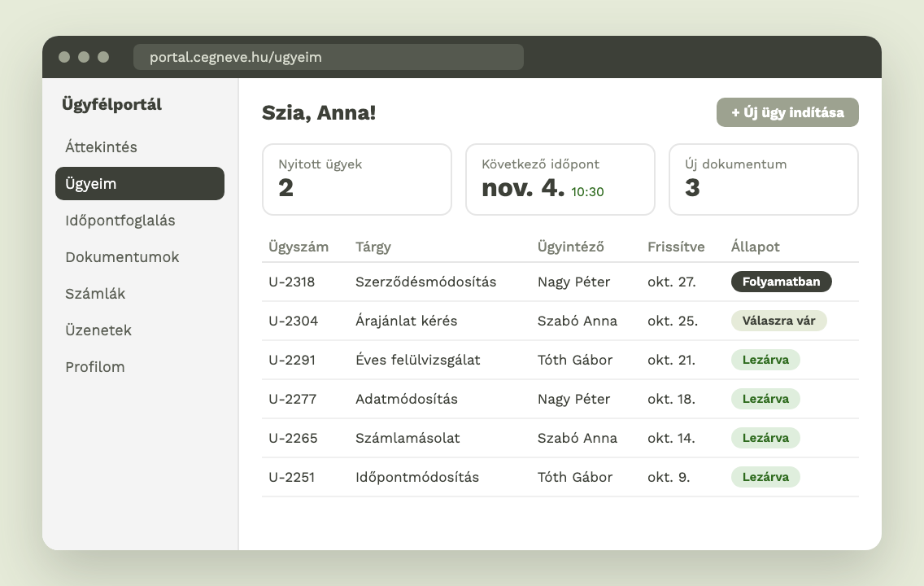Select Ügyeim in the sidebar
The image size is (924, 586).
(140, 183)
